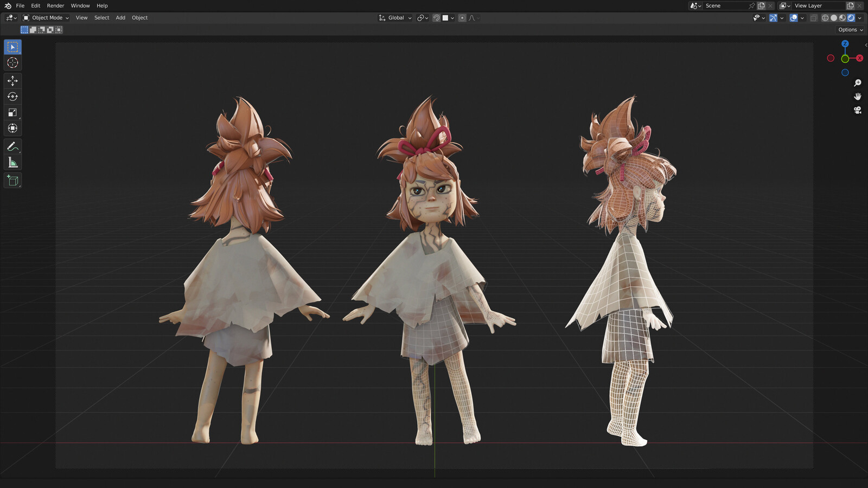The width and height of the screenshot is (868, 488).
Task: Toggle X-Ray mode
Action: click(814, 18)
